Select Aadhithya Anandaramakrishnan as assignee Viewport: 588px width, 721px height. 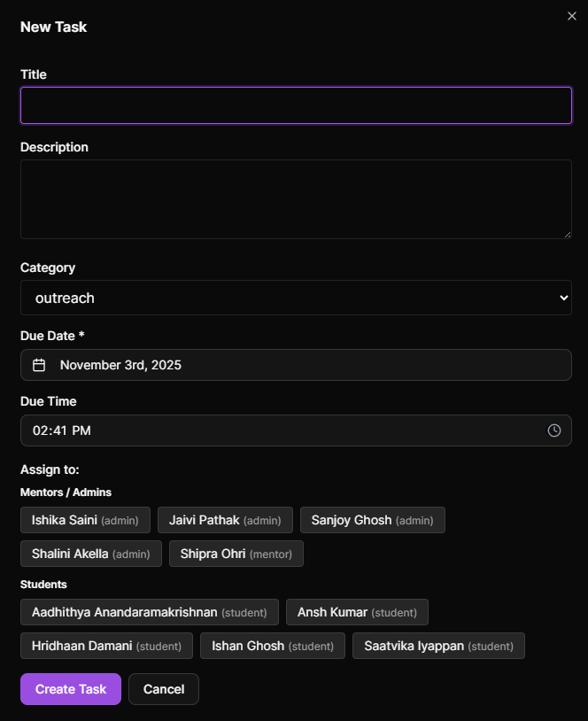[149, 612]
